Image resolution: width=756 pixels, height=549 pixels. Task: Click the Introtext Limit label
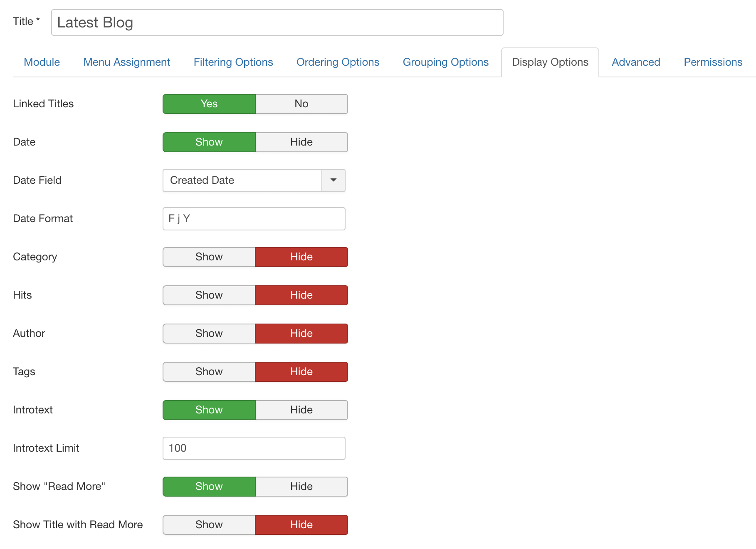point(46,448)
